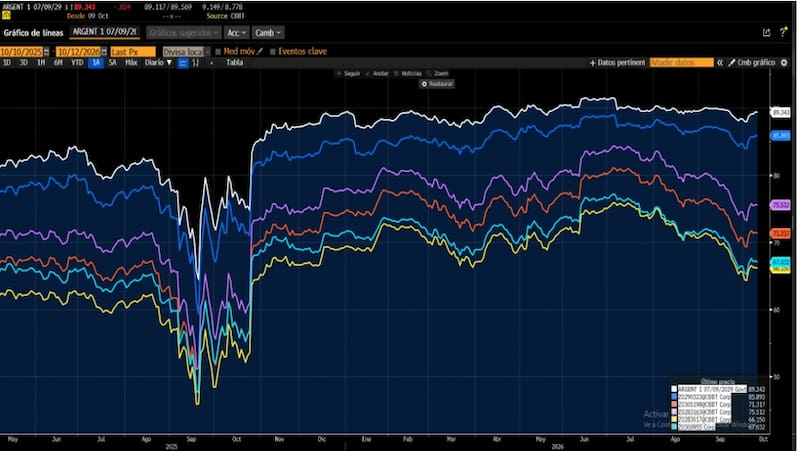The width and height of the screenshot is (800, 451).
Task: Click the ARGENT 1 07/09/2029 Govt legend entry
Action: [712, 389]
